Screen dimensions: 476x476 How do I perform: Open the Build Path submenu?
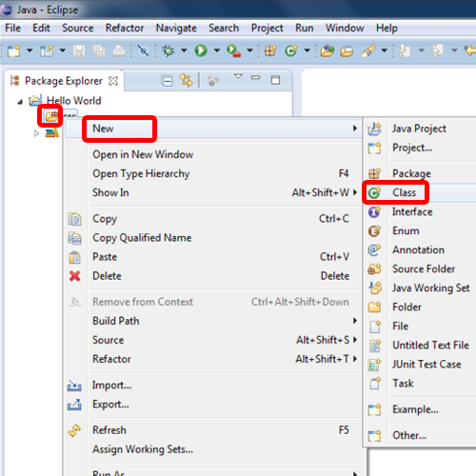click(213, 321)
